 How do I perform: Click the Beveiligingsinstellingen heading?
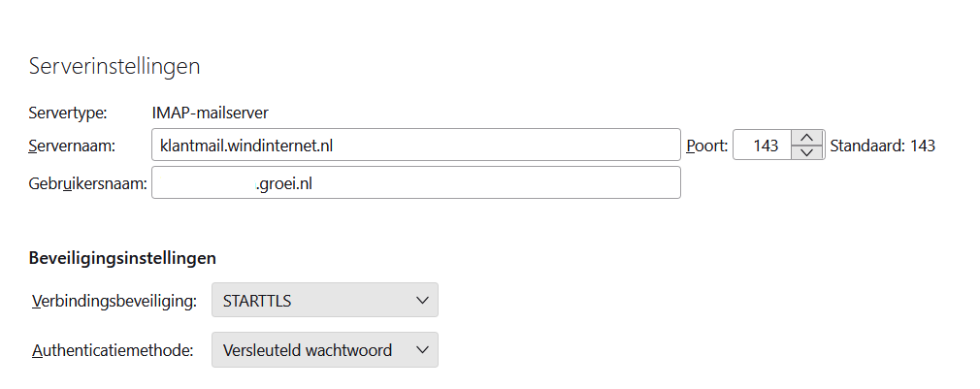122,258
